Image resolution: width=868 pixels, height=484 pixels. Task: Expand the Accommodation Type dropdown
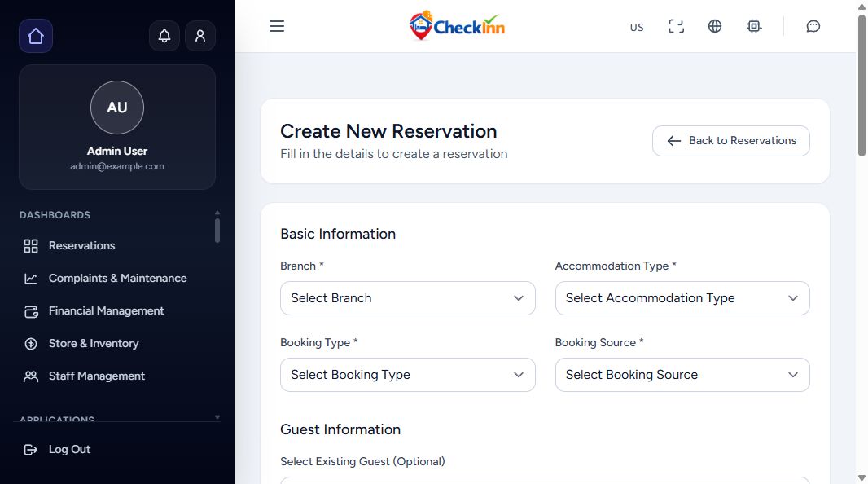(x=682, y=298)
